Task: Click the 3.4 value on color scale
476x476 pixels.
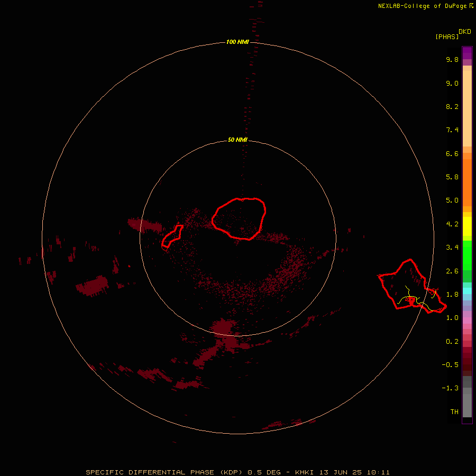Action: (x=452, y=248)
